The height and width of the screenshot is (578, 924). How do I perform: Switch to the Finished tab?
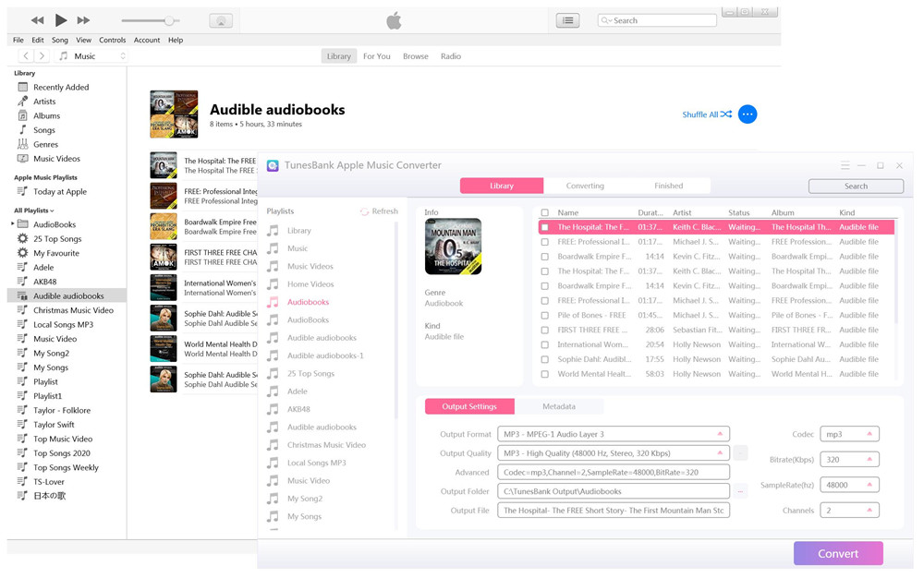coord(668,186)
